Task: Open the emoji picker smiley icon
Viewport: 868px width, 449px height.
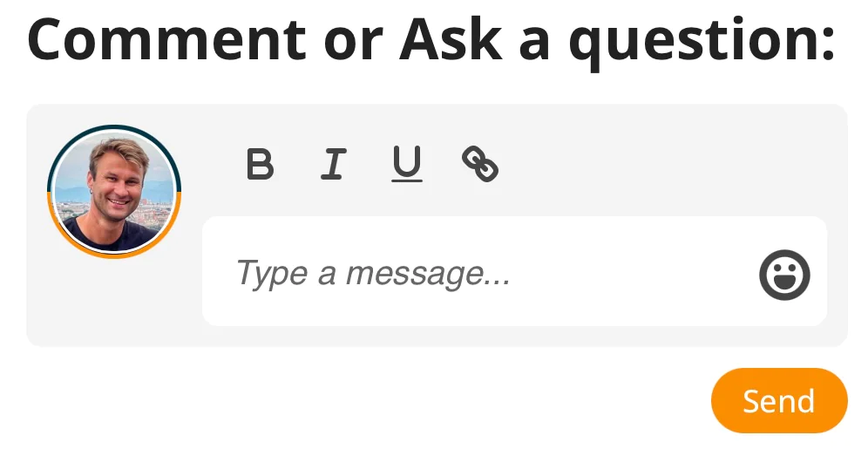Action: (784, 276)
